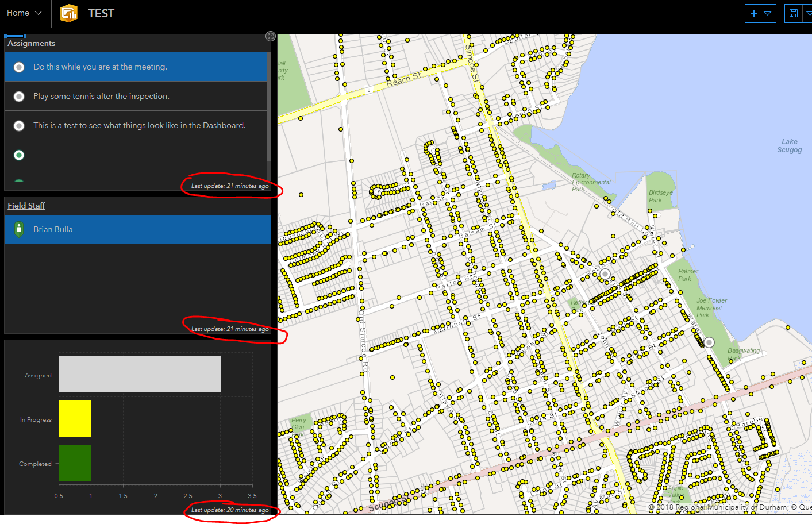The image size is (812, 524).
Task: Click the Perry Glen map label
Action: coord(299,423)
